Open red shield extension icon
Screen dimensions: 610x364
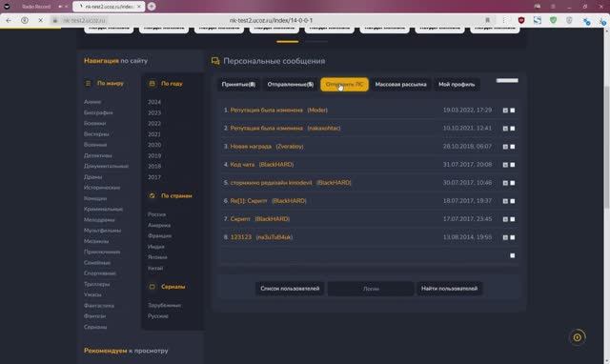point(521,20)
